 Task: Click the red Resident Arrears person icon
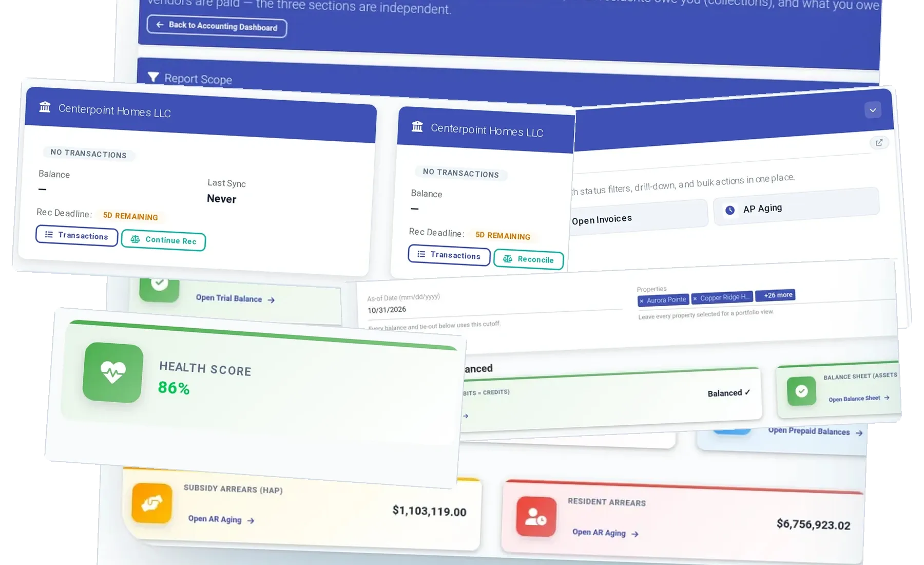coord(536,516)
